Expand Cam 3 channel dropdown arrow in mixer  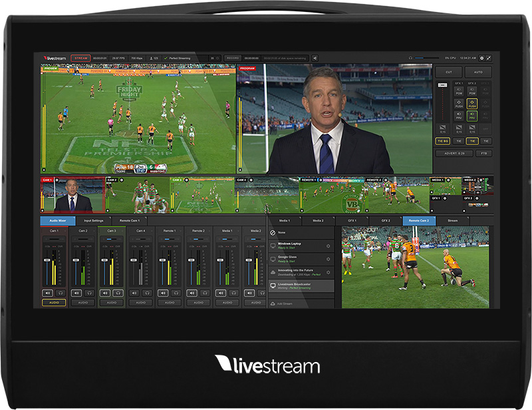tap(122, 231)
